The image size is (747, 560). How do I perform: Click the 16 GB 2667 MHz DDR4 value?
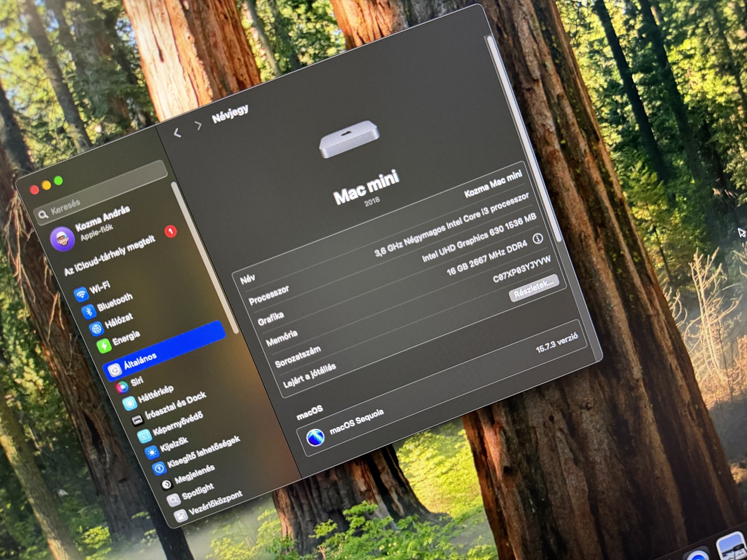[x=487, y=258]
